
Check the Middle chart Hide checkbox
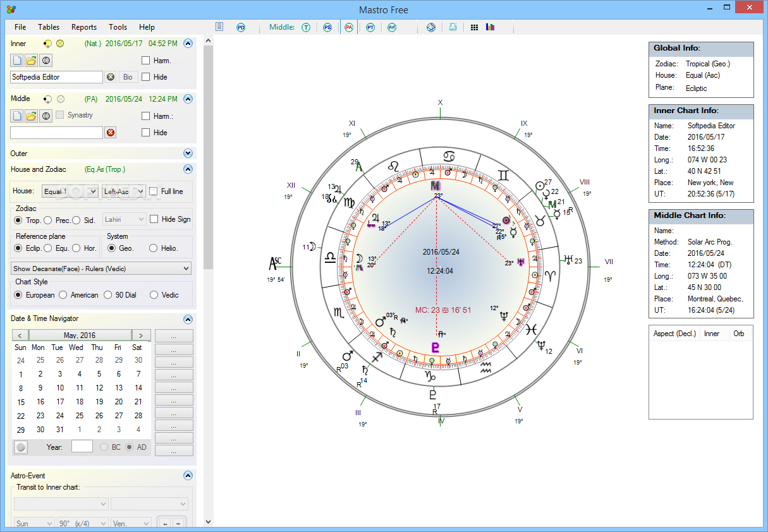point(146,133)
